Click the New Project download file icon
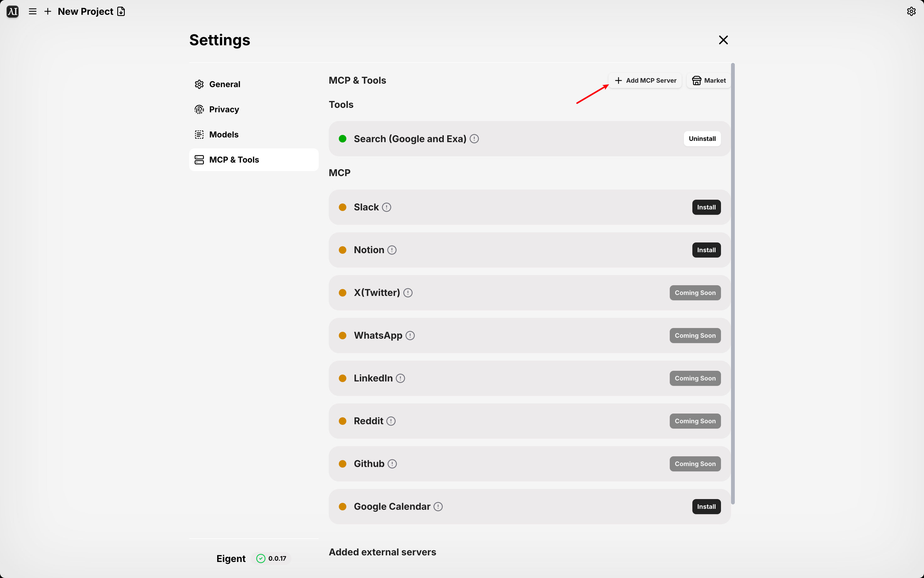The height and width of the screenshot is (578, 924). click(x=121, y=11)
